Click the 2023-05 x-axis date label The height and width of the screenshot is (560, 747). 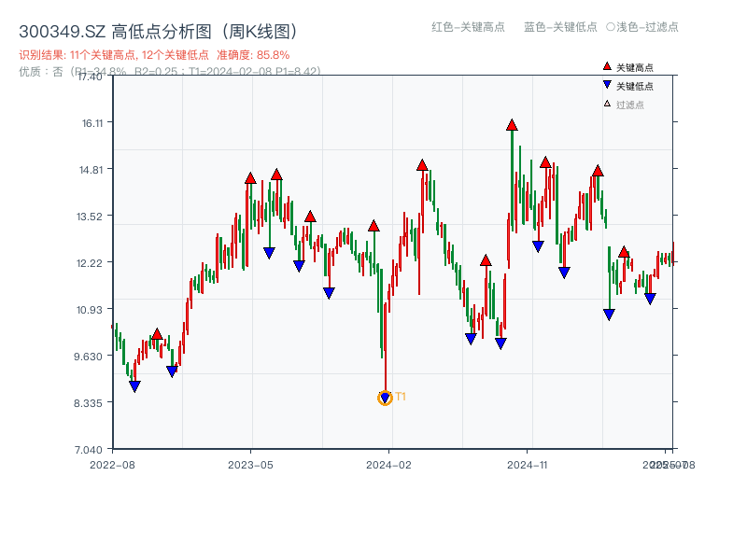pyautogui.click(x=250, y=465)
